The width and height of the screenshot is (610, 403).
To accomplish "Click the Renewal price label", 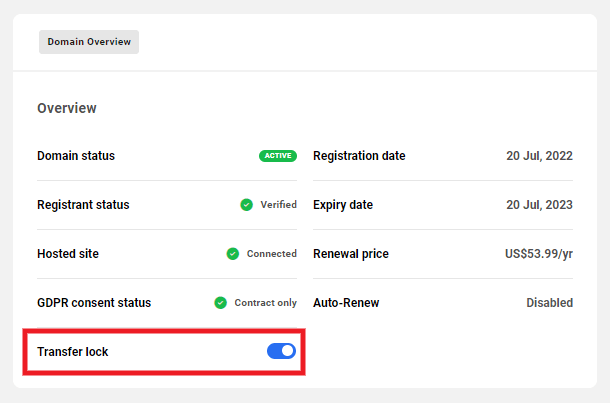I will click(351, 254).
